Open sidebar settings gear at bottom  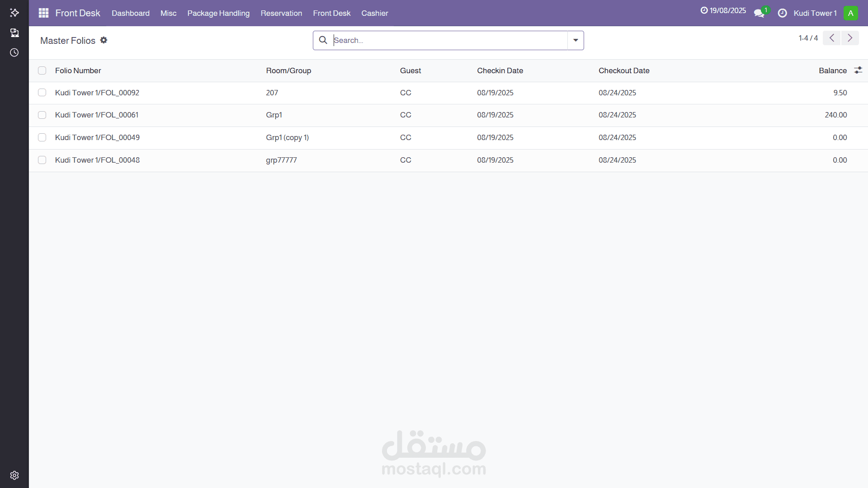(x=14, y=475)
